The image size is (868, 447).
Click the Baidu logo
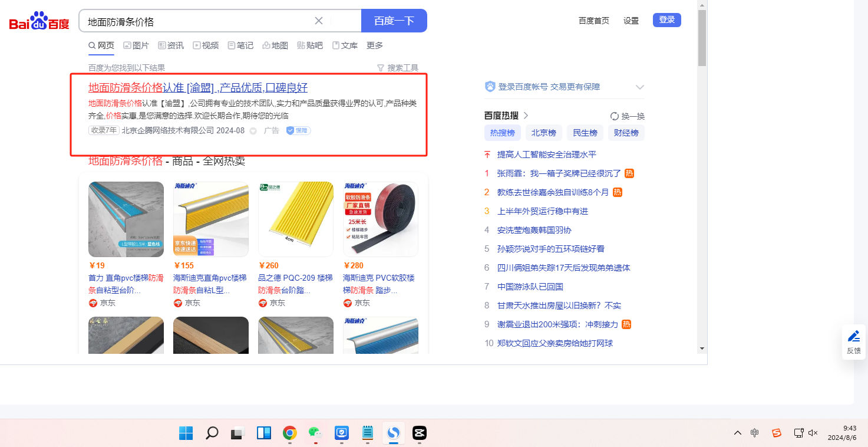[x=39, y=21]
